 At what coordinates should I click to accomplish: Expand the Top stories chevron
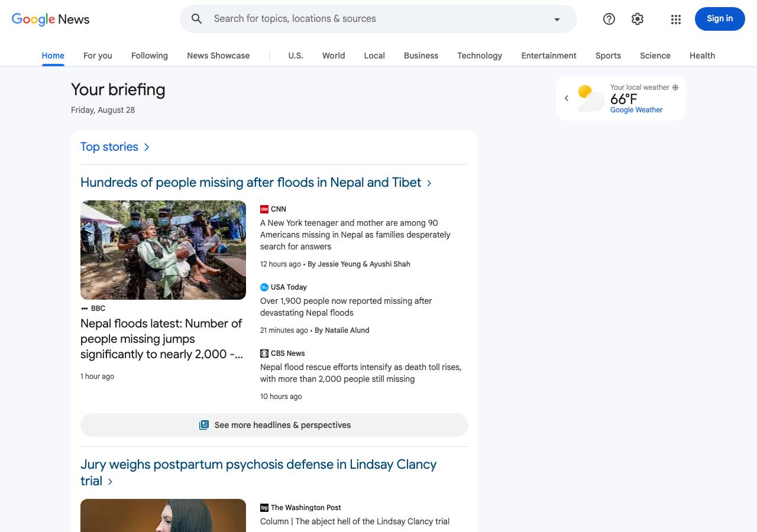[147, 147]
